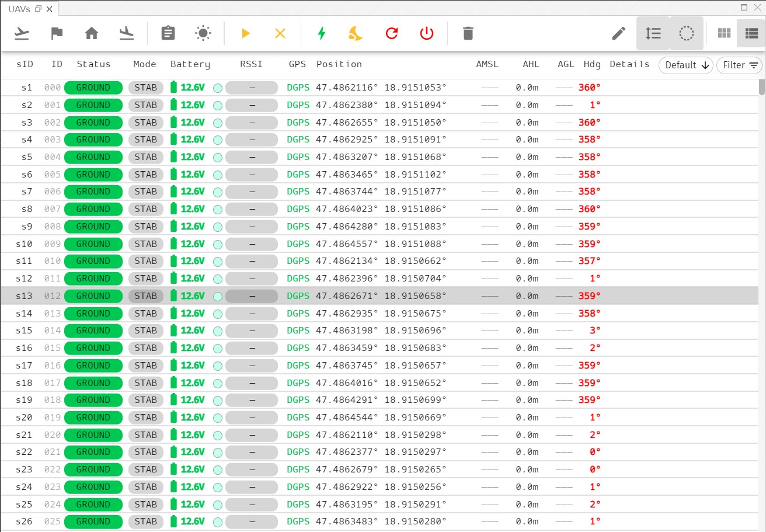The height and width of the screenshot is (532, 766).
Task: Put drones to sleep via the moon icon
Action: 356,33
